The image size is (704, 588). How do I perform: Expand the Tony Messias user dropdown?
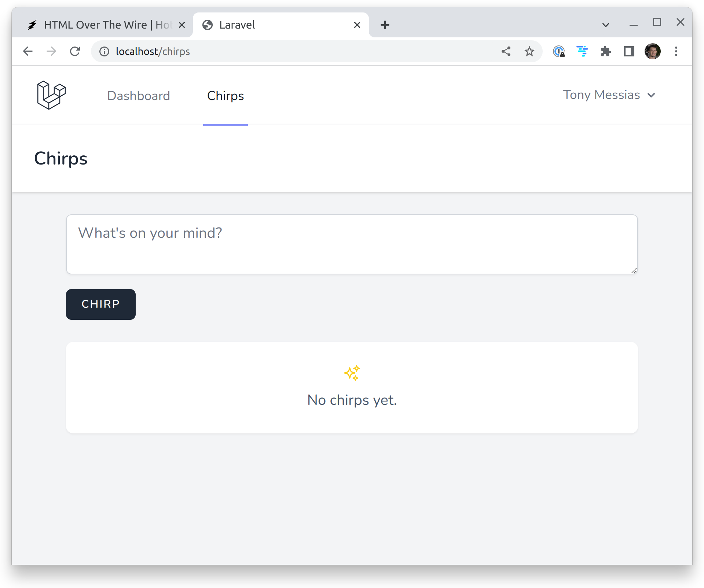coord(609,95)
